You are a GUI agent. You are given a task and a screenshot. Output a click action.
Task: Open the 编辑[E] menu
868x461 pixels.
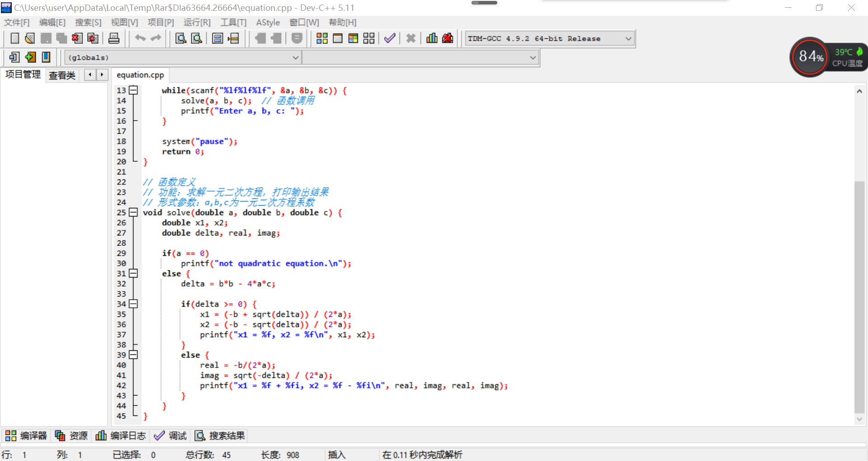52,23
